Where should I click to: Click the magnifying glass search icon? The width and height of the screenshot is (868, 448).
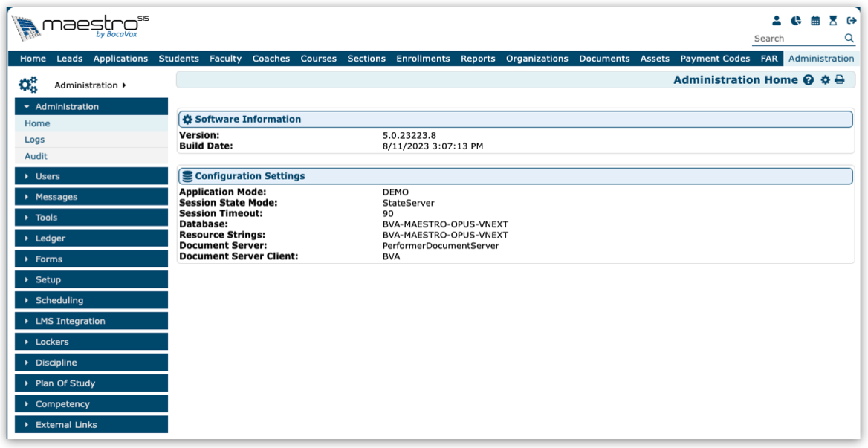coord(849,39)
